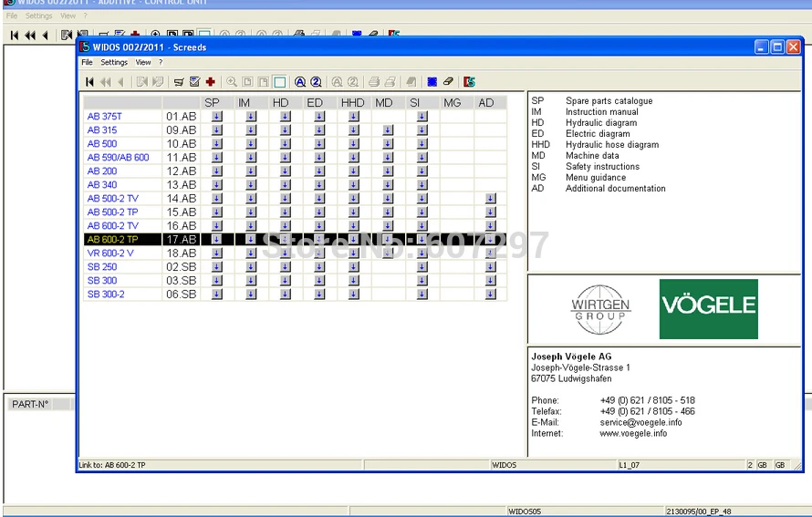Image resolution: width=812 pixels, height=517 pixels.
Task: Click the eraser icon in Screeds toolbar
Action: pyautogui.click(x=448, y=81)
